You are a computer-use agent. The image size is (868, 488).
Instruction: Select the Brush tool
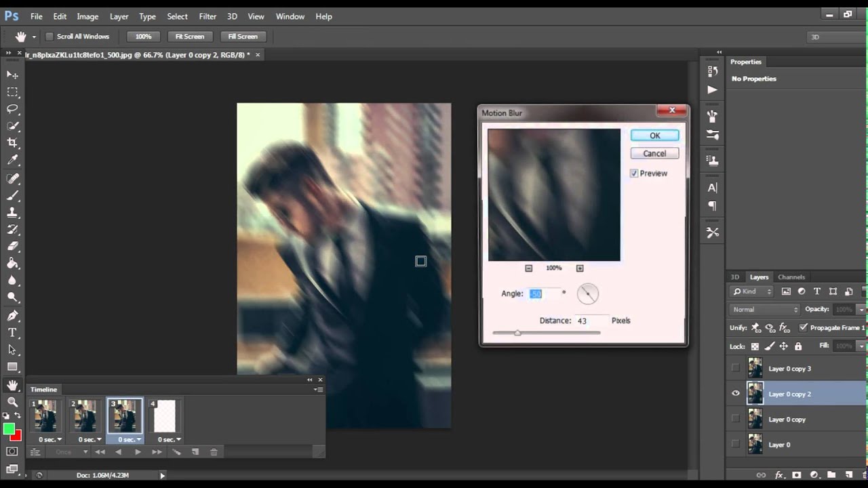coord(12,196)
